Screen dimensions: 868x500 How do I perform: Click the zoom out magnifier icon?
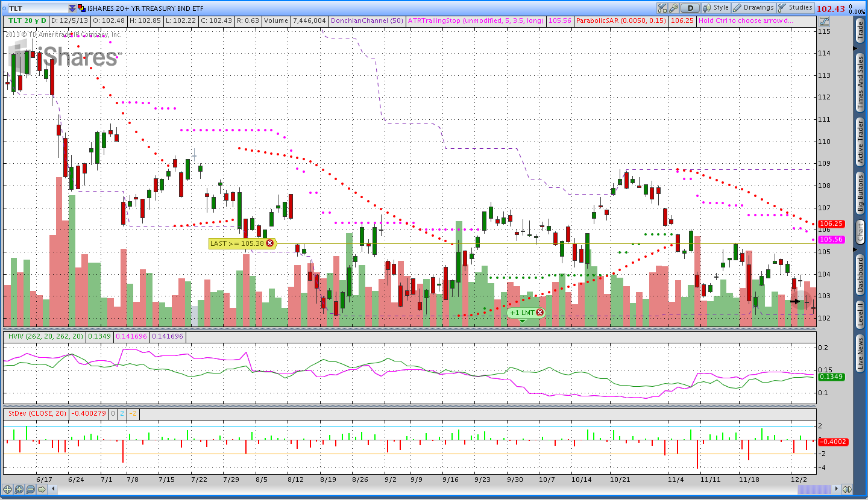30,489
